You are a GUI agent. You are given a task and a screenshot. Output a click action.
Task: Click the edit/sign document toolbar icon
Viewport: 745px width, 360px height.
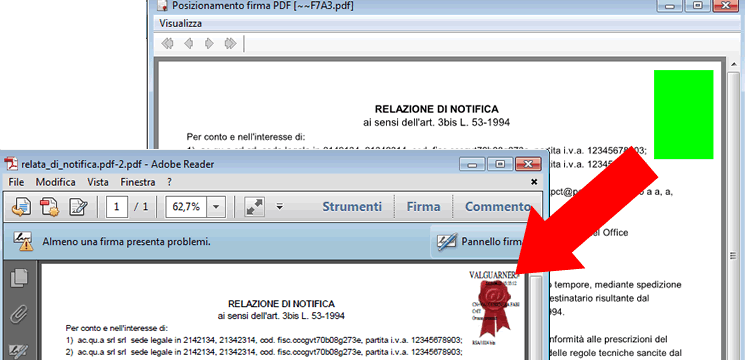(78, 207)
